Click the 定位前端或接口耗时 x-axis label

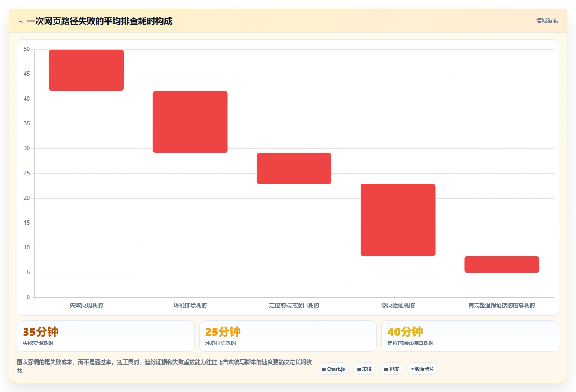[x=294, y=305]
